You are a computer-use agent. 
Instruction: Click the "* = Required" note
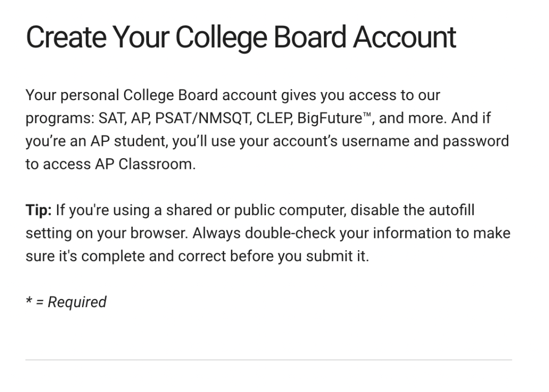coord(66,302)
